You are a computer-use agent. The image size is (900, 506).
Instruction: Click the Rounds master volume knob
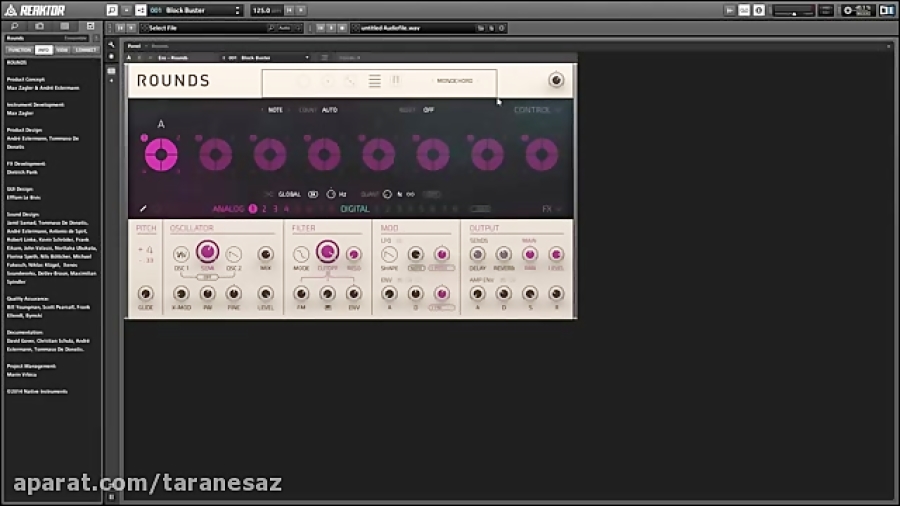click(556, 80)
